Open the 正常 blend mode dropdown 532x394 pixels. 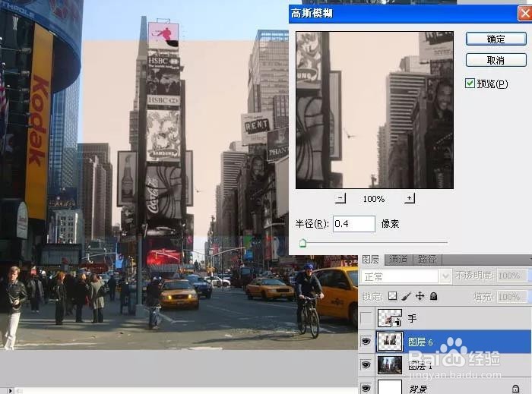(406, 277)
